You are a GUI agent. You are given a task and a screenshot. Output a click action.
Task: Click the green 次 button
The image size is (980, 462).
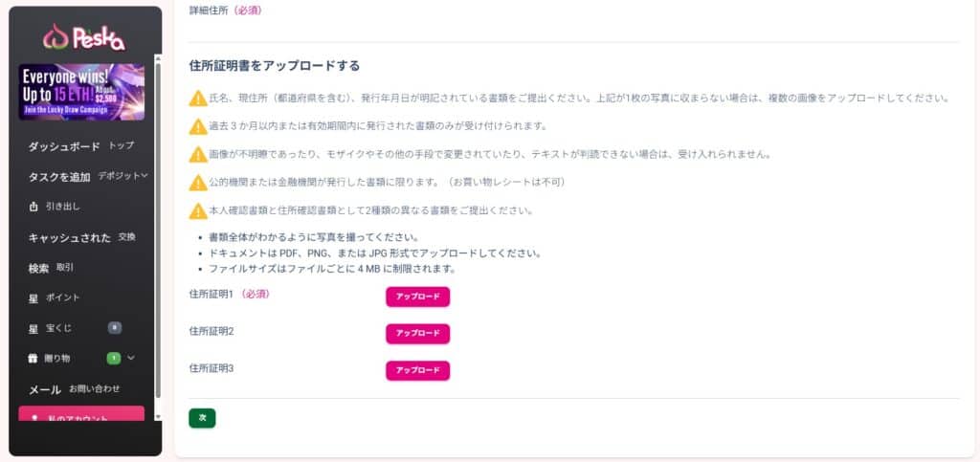coord(202,418)
